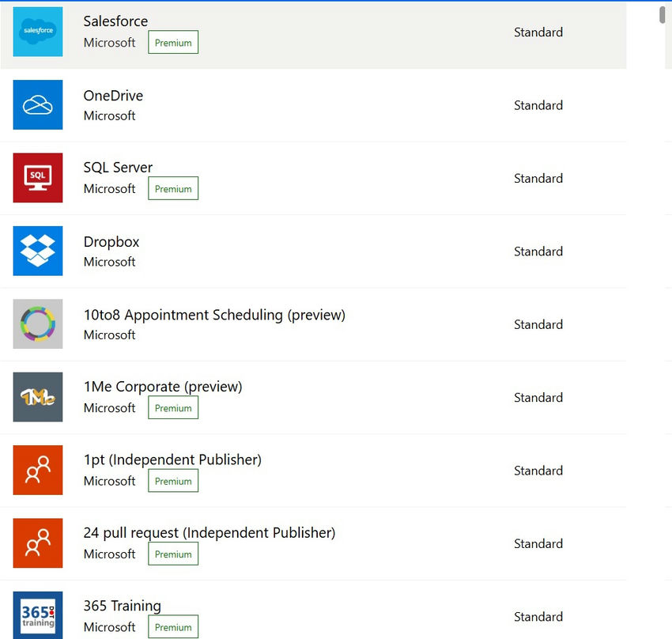
Task: Select the SQL Server icon
Action: [x=38, y=178]
